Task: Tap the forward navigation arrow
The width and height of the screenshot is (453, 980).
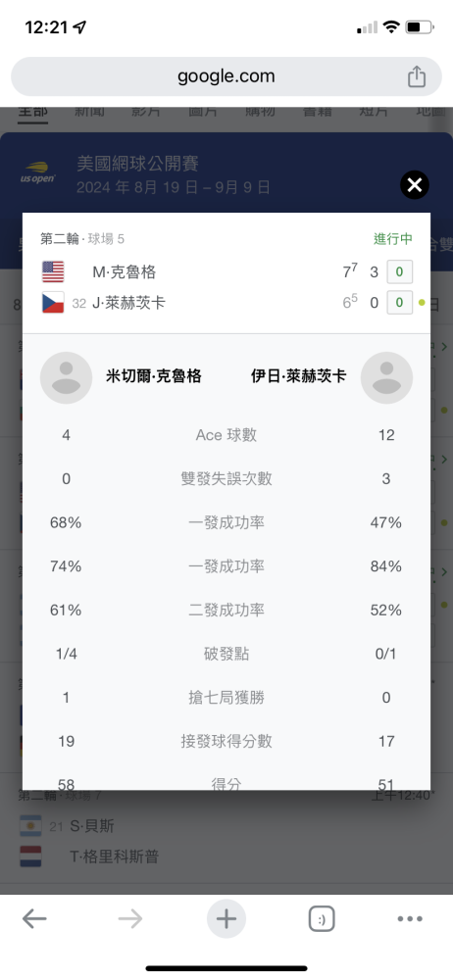Action: coord(130,919)
